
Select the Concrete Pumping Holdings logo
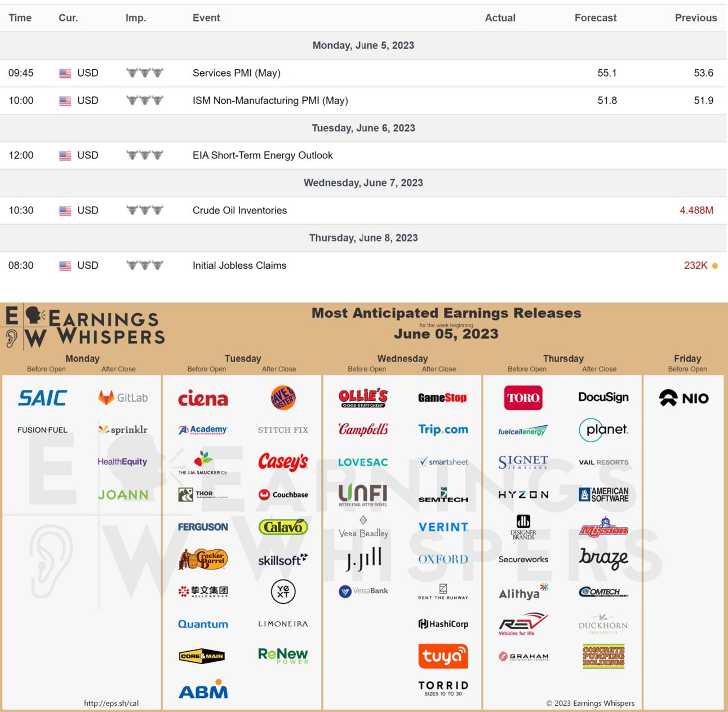[x=603, y=656]
